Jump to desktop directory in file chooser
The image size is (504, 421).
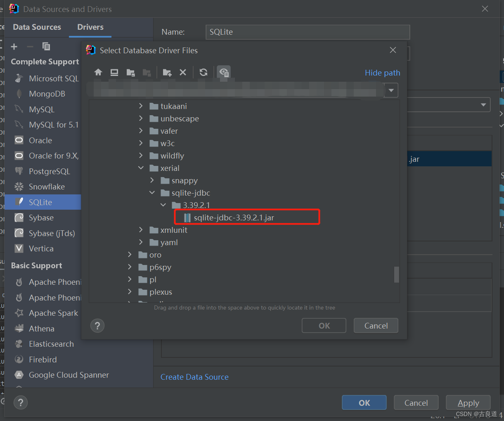(x=114, y=73)
